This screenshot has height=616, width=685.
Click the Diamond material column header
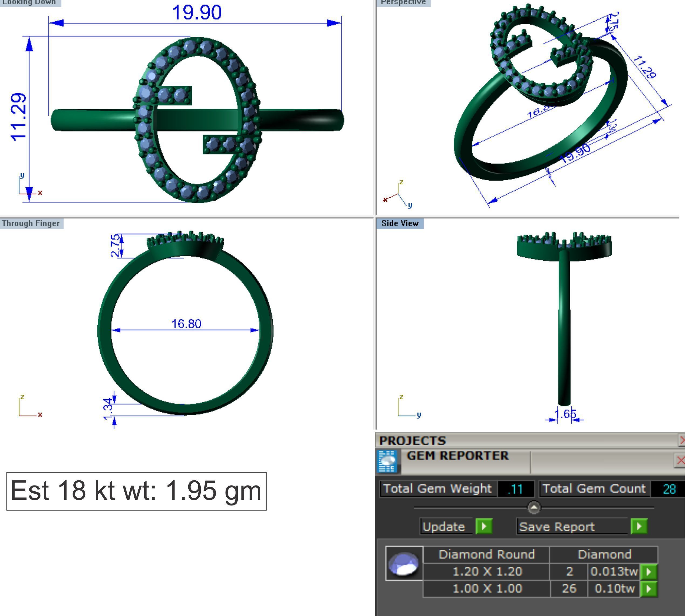coord(604,554)
